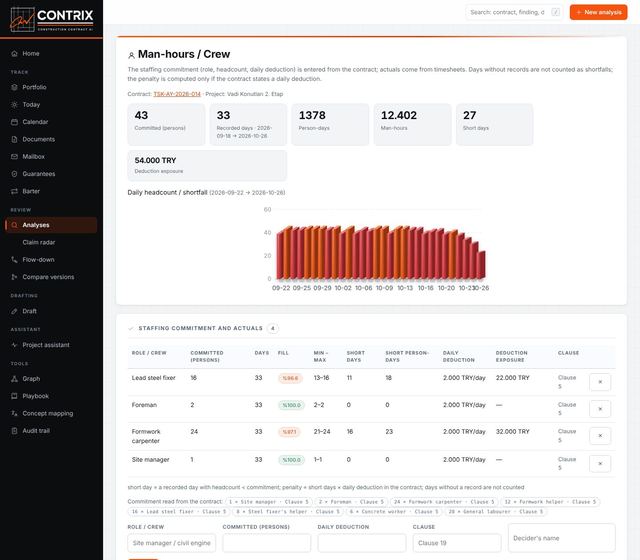Remove the Site manager row
The image size is (640, 560).
coord(600,464)
